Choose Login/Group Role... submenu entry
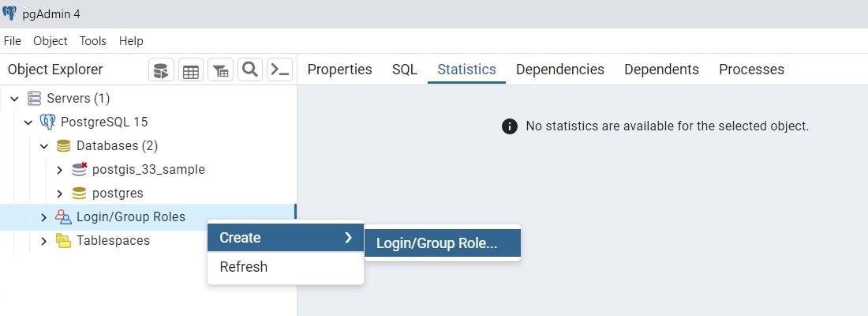This screenshot has height=316, width=868. point(443,243)
